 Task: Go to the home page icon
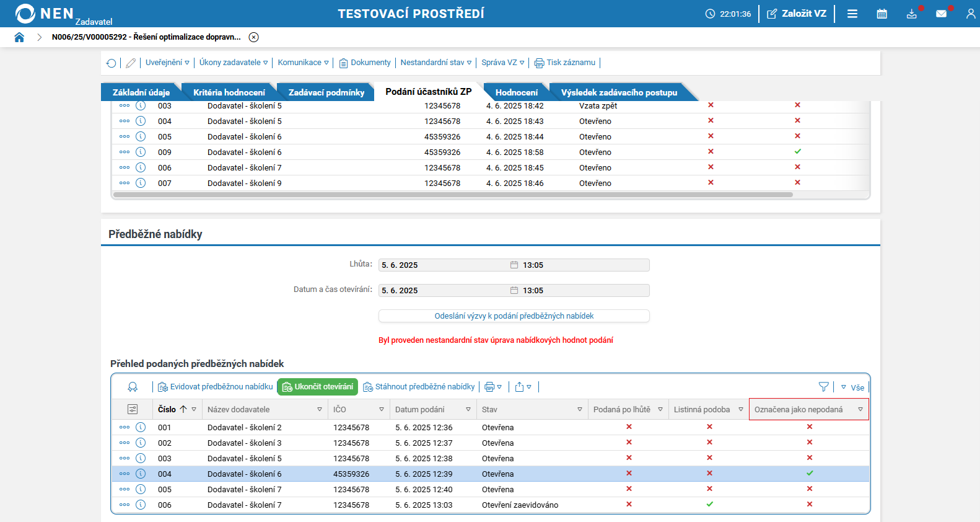click(x=19, y=37)
